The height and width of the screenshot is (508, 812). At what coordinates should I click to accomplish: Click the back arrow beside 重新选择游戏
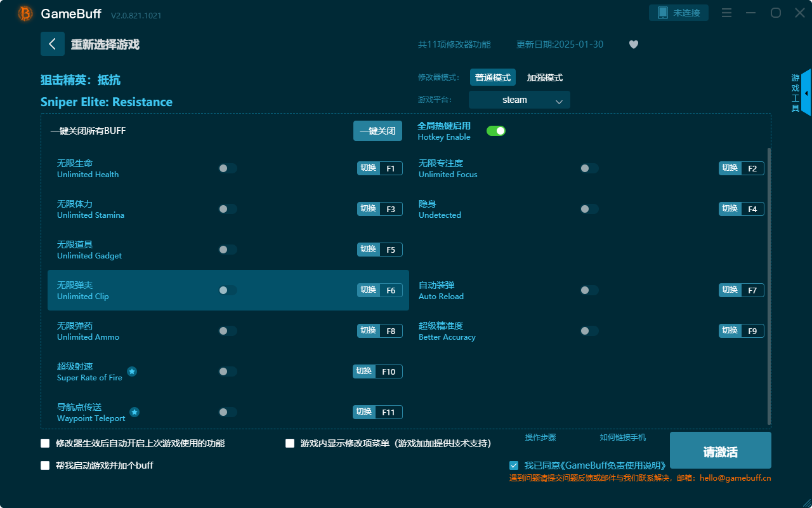(x=53, y=44)
